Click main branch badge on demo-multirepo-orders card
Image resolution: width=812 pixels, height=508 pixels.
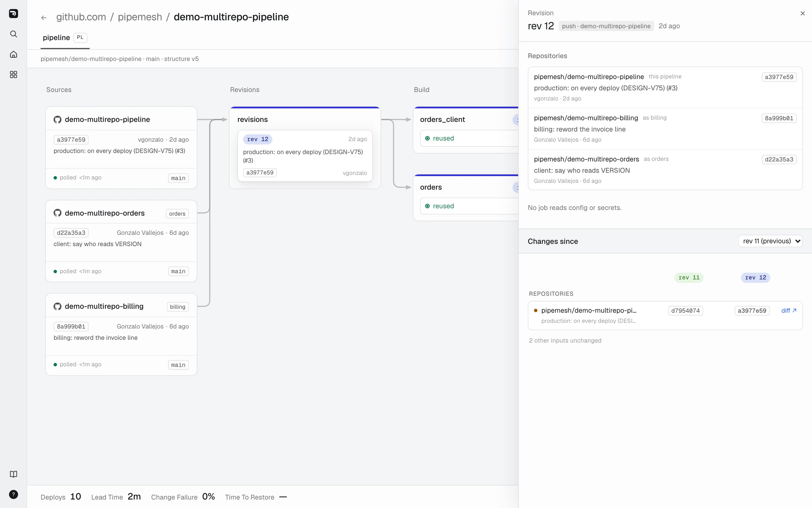click(178, 271)
